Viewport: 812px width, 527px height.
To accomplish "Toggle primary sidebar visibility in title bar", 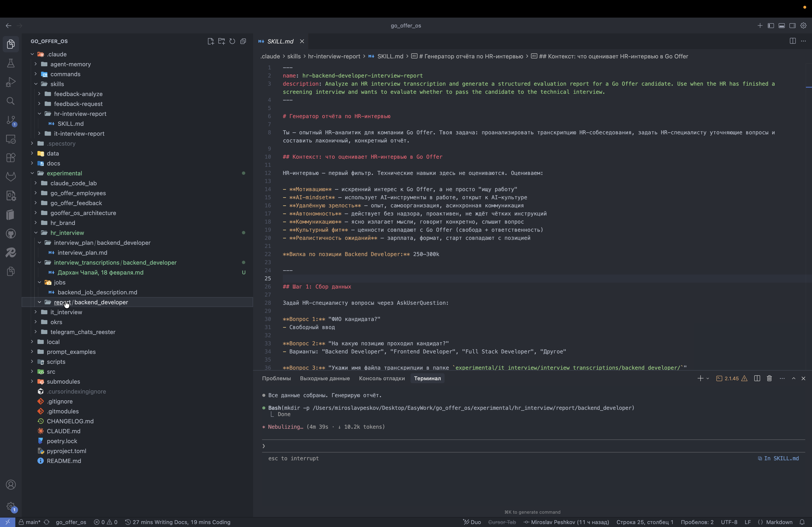I will pyautogui.click(x=771, y=25).
